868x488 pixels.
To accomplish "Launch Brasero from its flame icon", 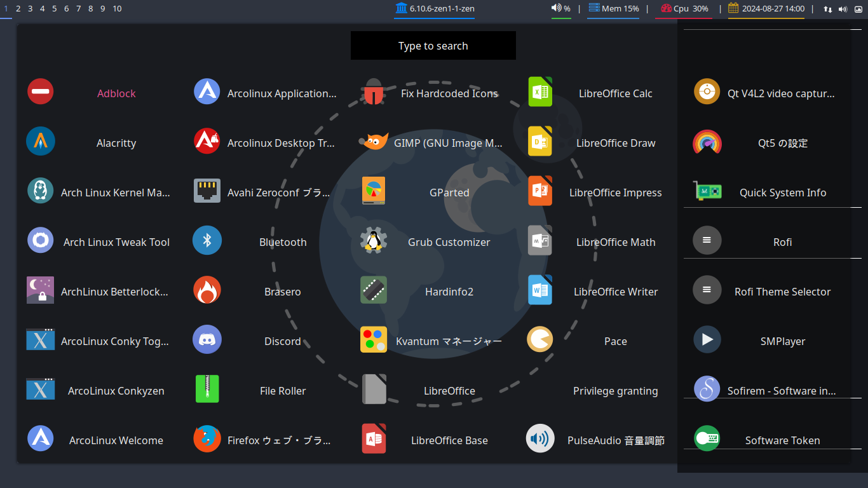I will click(x=207, y=290).
